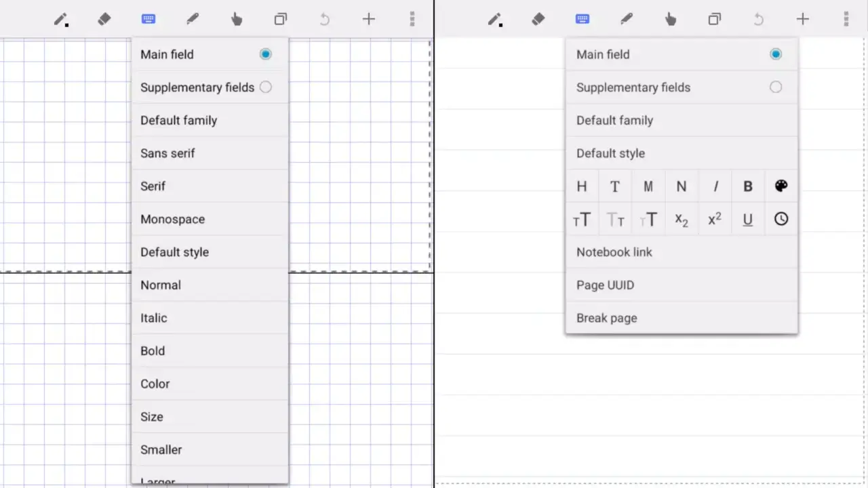Enable Main field in the right panel menu
The width and height of the screenshot is (868, 488).
(x=775, y=54)
